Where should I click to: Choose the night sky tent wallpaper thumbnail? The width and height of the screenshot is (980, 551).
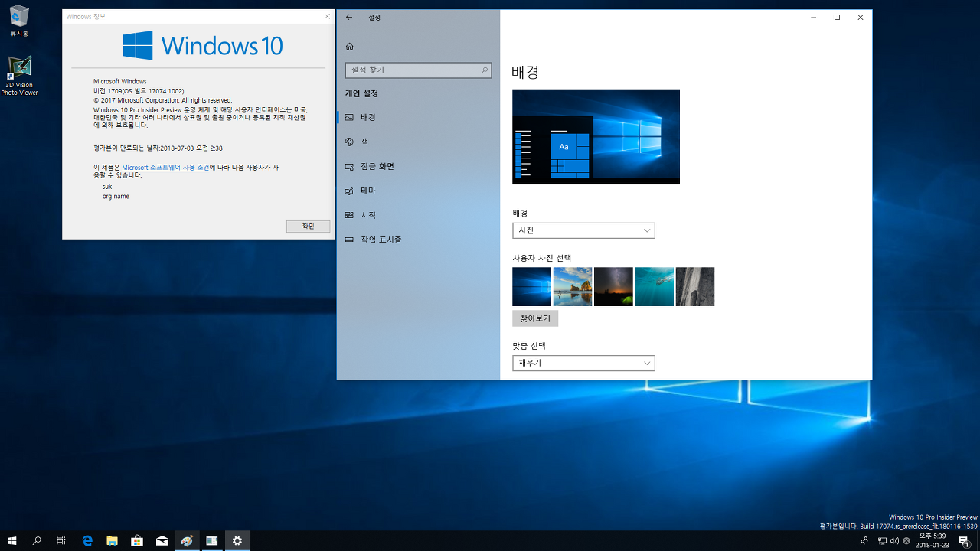(x=613, y=286)
